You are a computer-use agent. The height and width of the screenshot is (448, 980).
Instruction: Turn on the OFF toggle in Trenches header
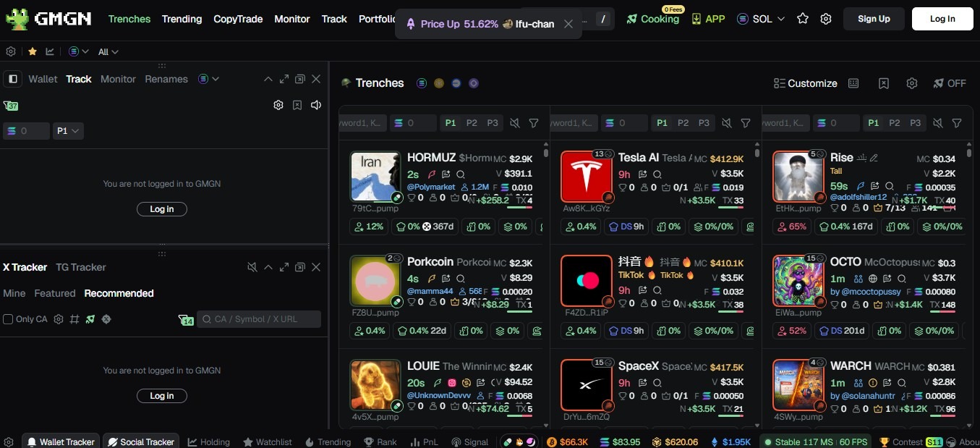click(949, 83)
